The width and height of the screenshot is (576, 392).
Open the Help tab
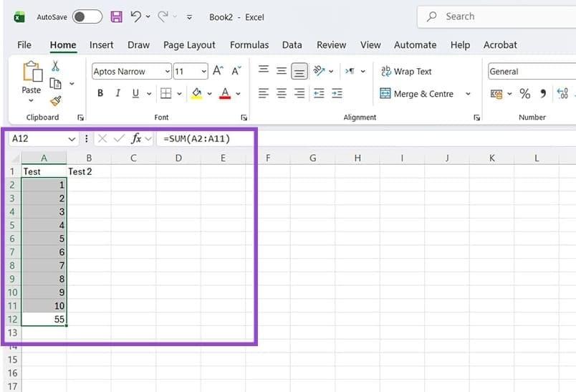coord(460,45)
